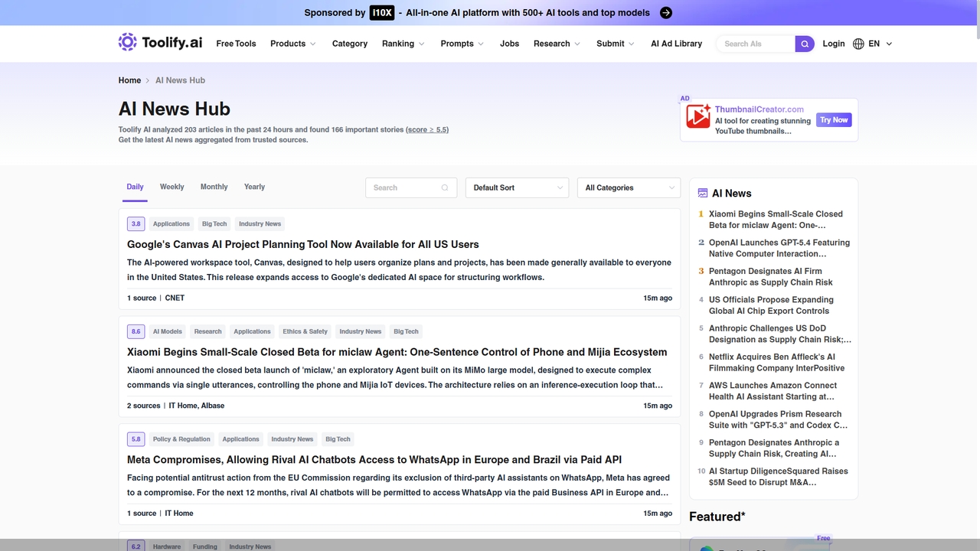Click the 8.6 score badge
The width and height of the screenshot is (980, 551).
[136, 331]
